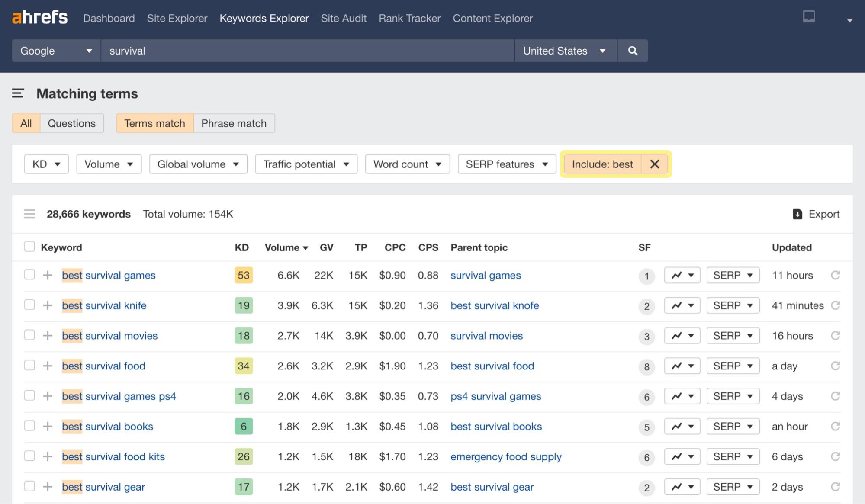Expand the Traffic potential filter

[x=305, y=164]
